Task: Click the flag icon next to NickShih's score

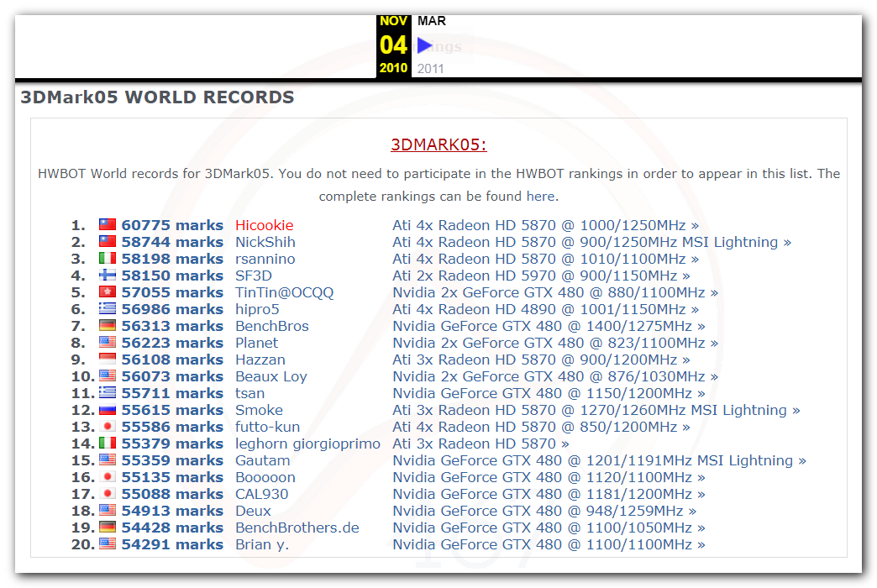Action: pyautogui.click(x=108, y=242)
